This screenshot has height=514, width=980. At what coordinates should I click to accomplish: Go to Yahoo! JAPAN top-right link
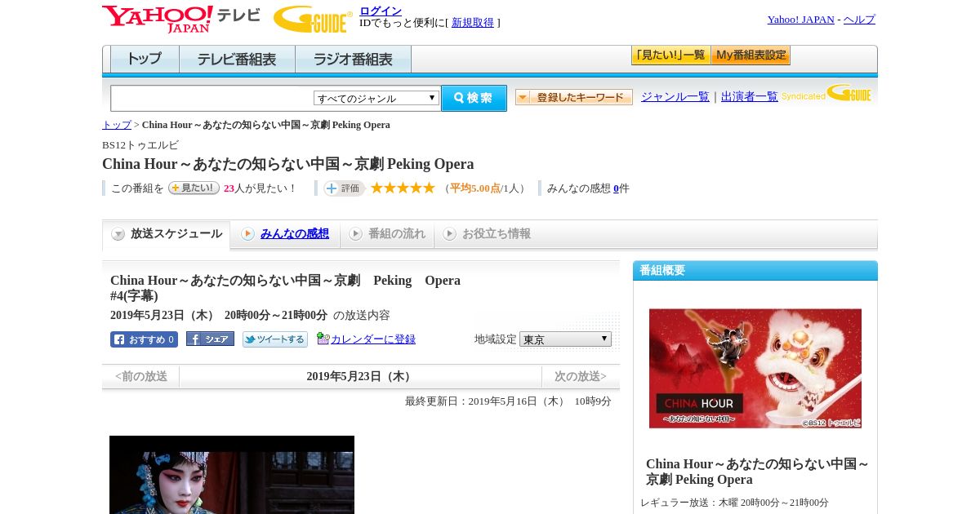pos(800,20)
